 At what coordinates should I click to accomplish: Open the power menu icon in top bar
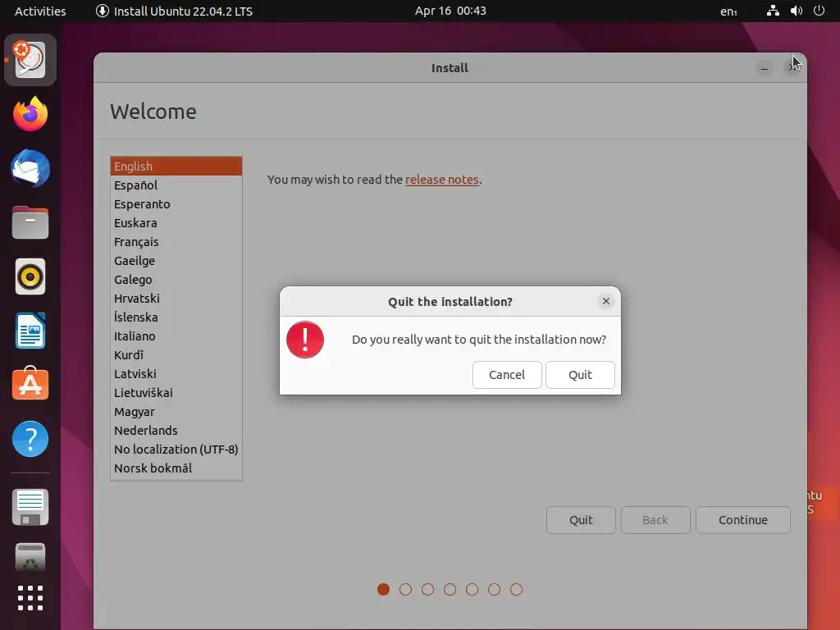(x=819, y=11)
